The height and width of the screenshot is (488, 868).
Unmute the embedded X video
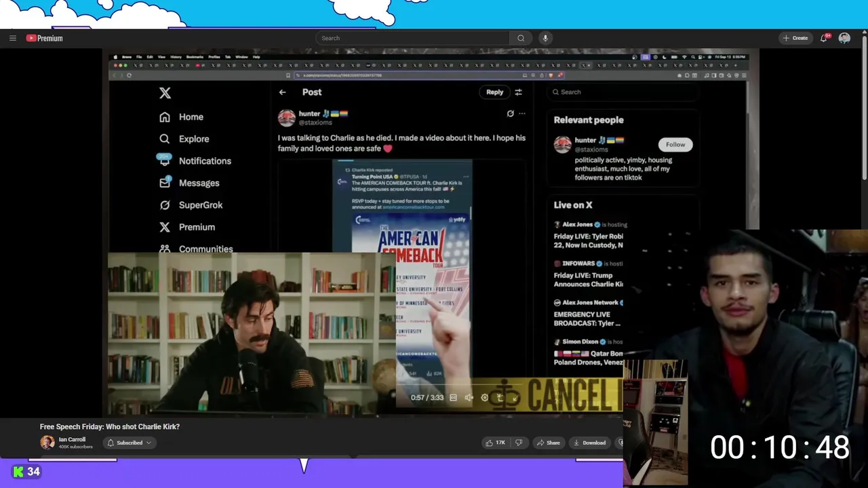(469, 398)
